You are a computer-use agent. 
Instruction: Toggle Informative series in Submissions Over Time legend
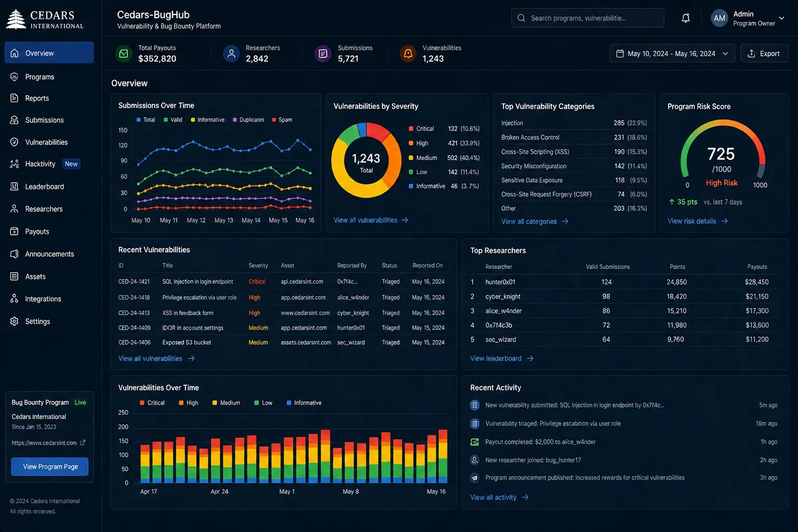click(x=208, y=120)
